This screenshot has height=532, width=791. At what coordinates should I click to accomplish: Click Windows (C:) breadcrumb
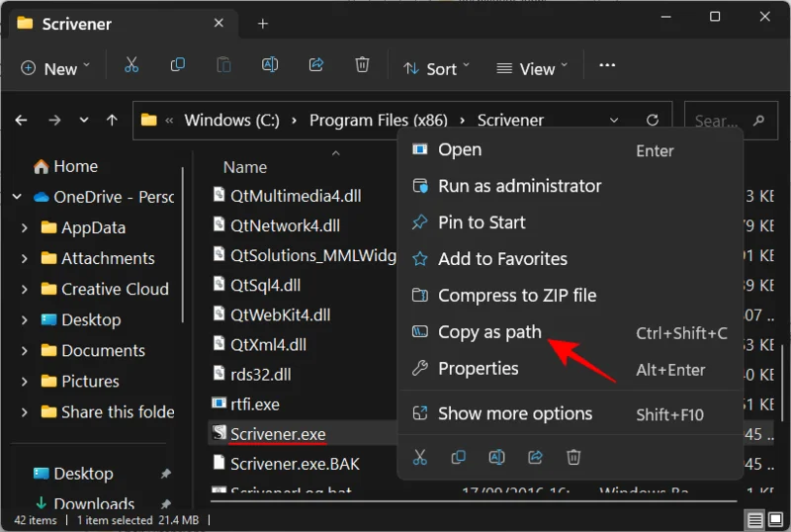pyautogui.click(x=231, y=120)
